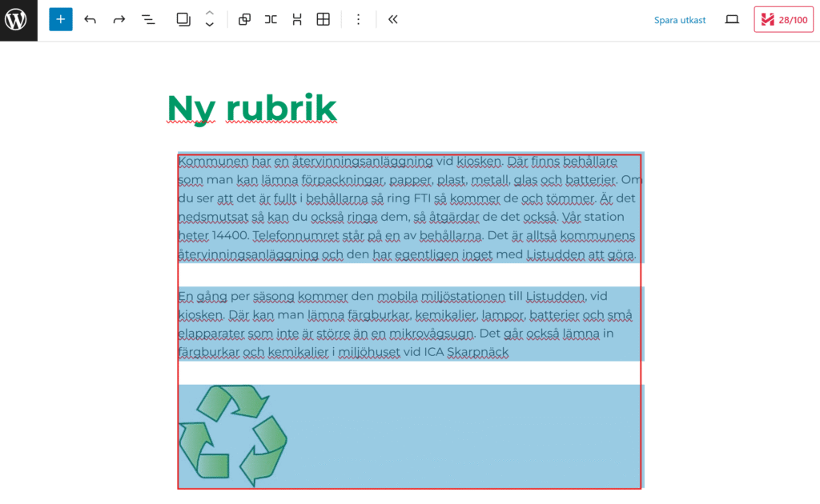Click the paragraph starting Kommunen har en

coord(411,208)
